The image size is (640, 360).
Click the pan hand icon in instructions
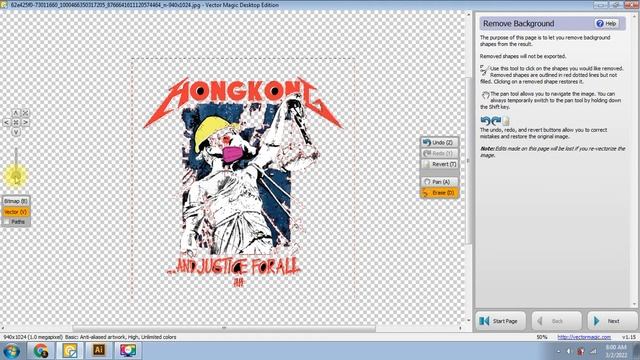pos(485,95)
